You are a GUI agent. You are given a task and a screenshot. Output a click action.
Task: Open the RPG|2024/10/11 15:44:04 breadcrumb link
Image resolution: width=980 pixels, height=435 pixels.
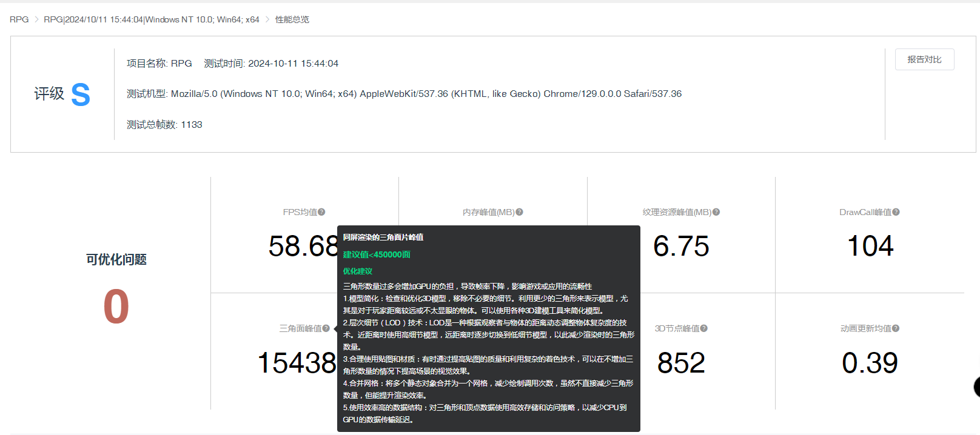click(151, 19)
